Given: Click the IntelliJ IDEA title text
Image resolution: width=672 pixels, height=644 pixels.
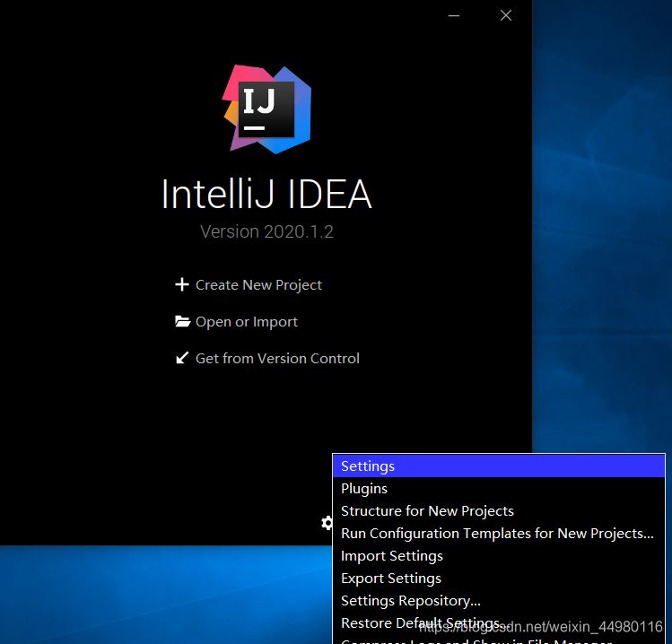Looking at the screenshot, I should click(266, 195).
